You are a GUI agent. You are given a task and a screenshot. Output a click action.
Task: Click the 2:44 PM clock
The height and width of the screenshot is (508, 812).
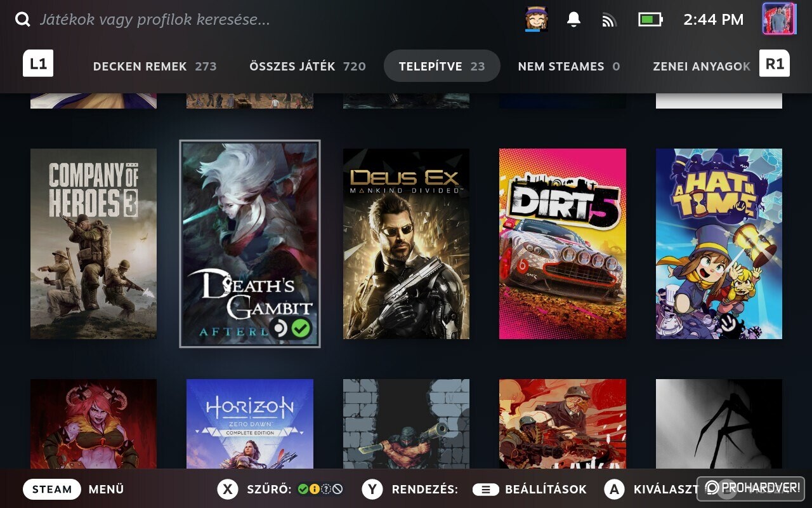[x=713, y=20]
